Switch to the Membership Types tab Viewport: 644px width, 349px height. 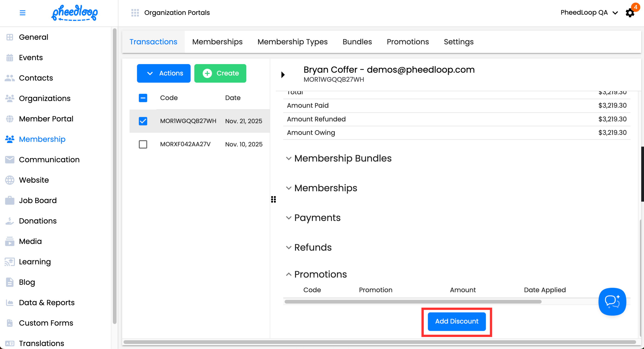292,42
